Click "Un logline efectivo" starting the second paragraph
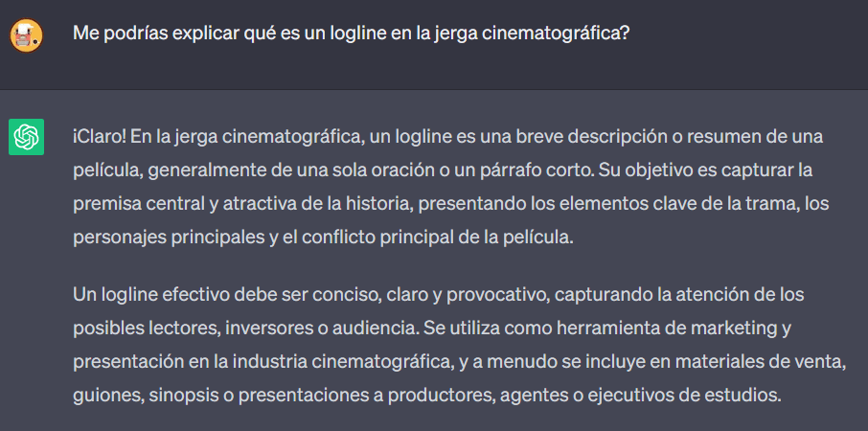Screen dimensions: 868x431 coord(148,293)
